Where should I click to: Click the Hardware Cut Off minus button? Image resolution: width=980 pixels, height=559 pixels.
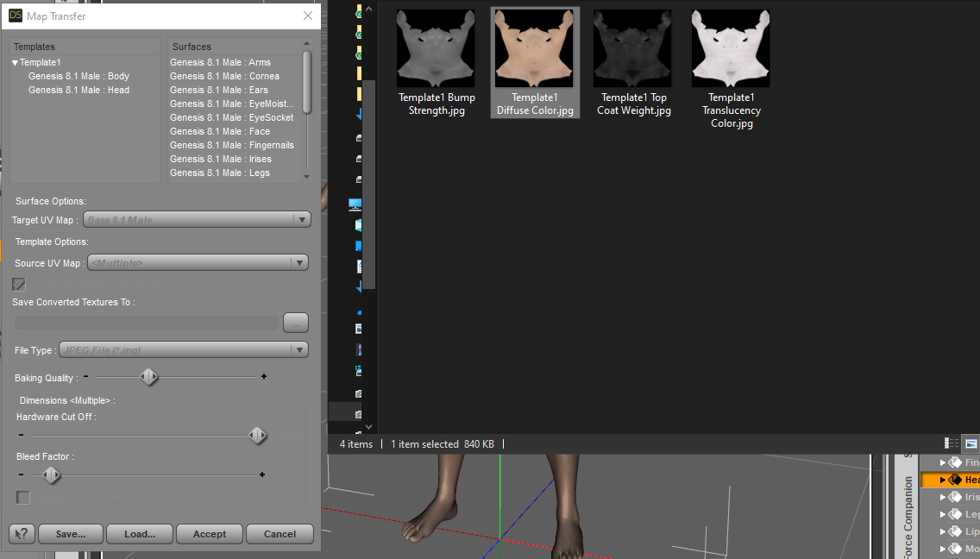click(22, 435)
